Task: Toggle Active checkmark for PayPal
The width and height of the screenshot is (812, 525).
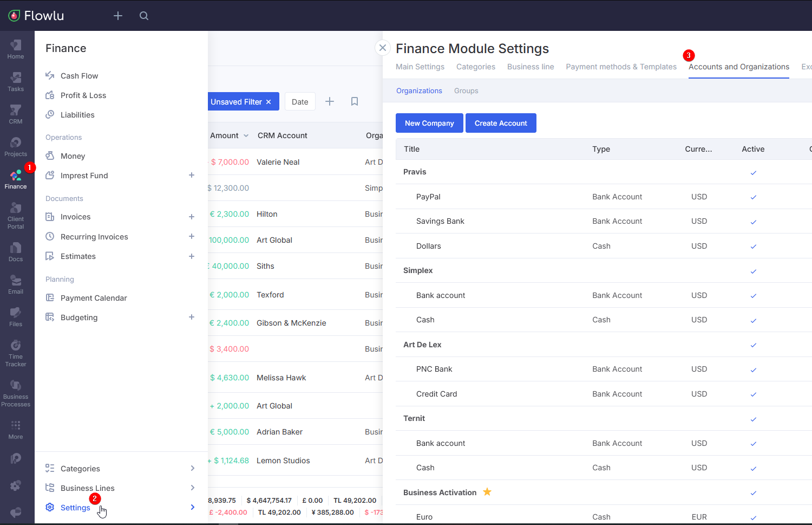Action: [x=754, y=197]
